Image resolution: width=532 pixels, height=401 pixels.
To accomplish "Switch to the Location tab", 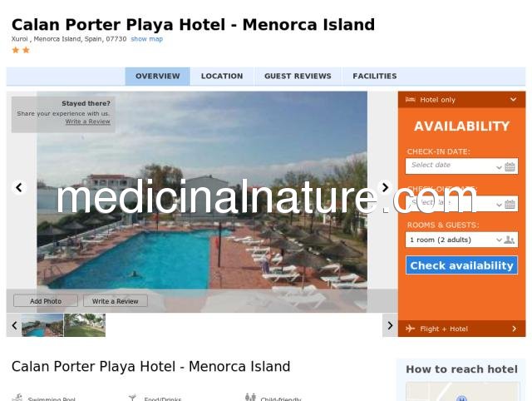I will [222, 76].
